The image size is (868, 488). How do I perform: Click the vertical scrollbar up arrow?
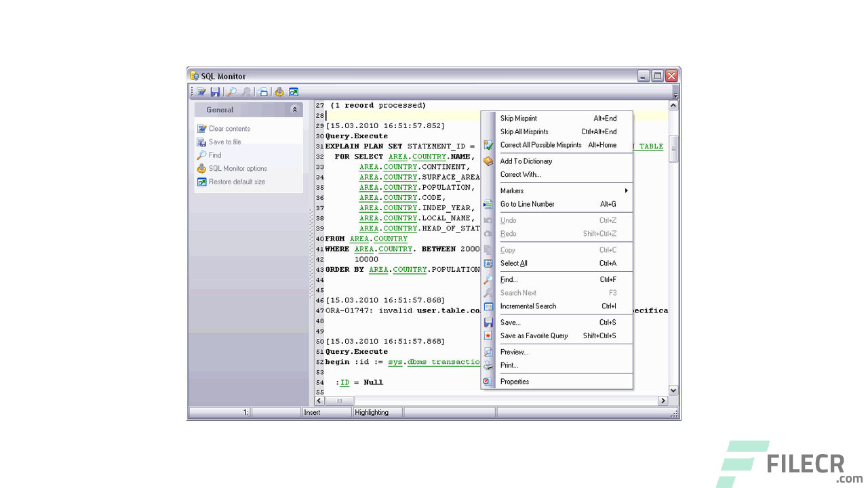(673, 106)
